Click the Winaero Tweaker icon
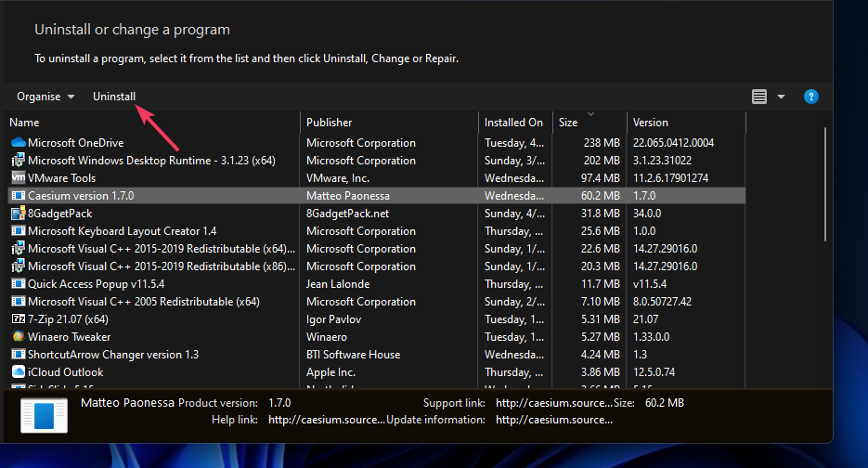Image resolution: width=868 pixels, height=468 pixels. [x=18, y=337]
